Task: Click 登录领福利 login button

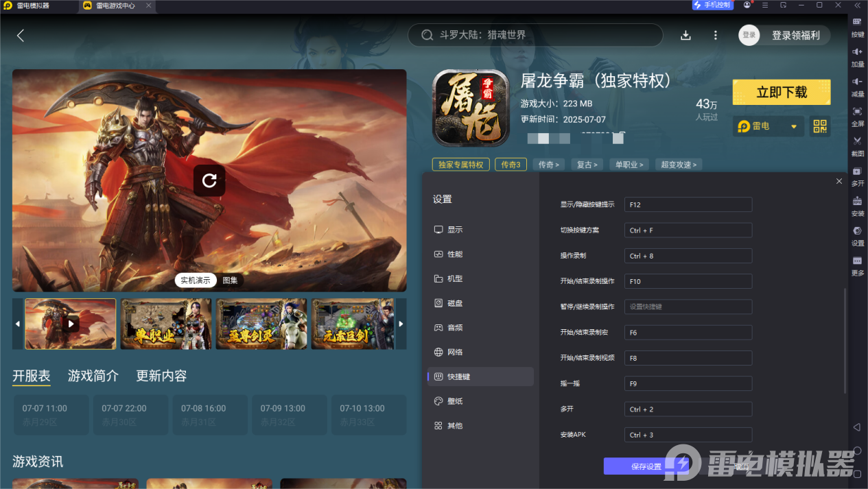Action: click(x=796, y=36)
